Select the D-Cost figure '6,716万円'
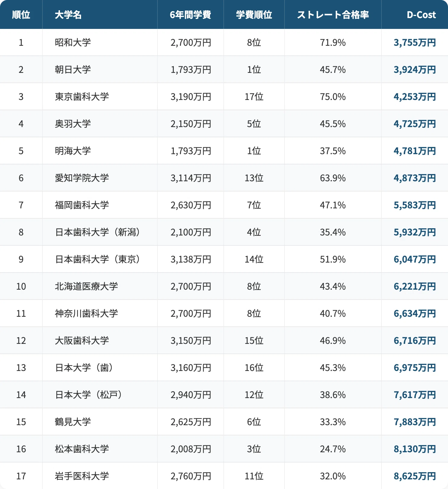Screen dimensions: 448x489 coord(415,341)
